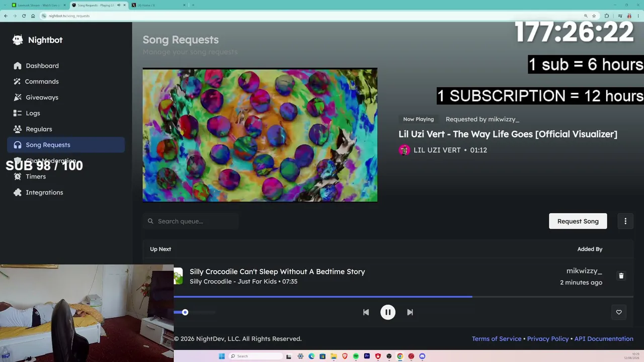The width and height of the screenshot is (644, 362).
Task: Close the Leemask Stream tab
Action: (64, 5)
